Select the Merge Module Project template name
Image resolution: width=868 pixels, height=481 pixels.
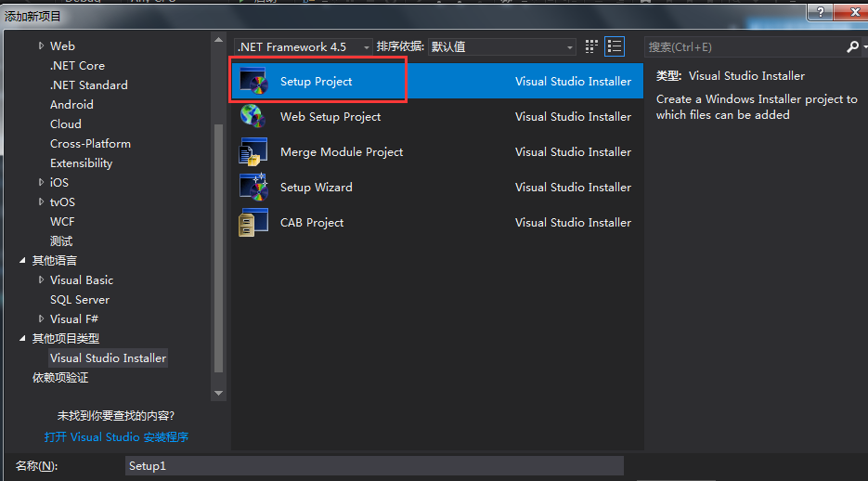pos(342,151)
